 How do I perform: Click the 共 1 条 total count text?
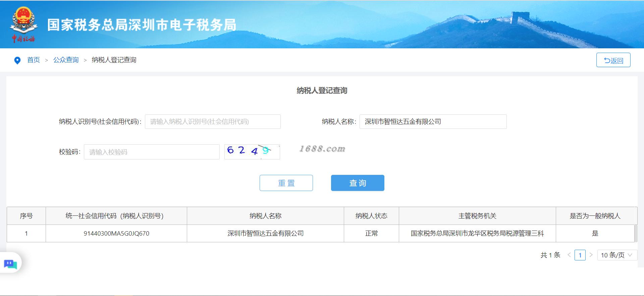coord(550,255)
